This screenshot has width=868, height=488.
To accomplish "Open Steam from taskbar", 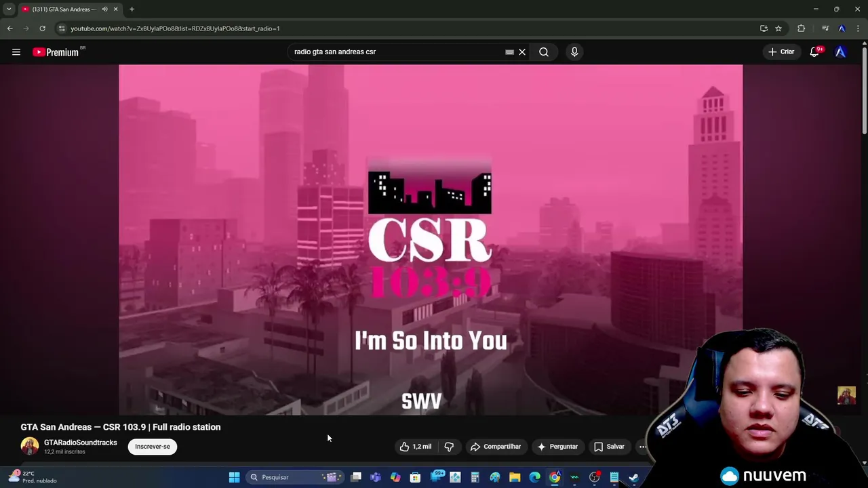I will [x=633, y=477].
